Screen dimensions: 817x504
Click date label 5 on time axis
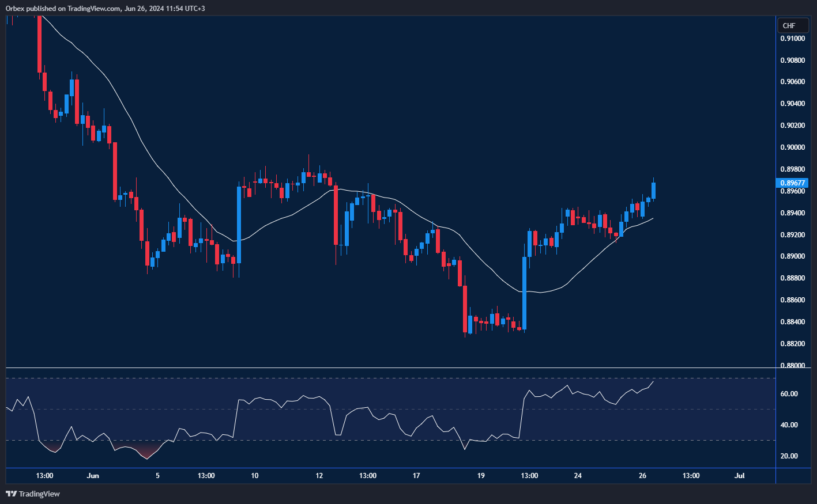click(x=157, y=476)
